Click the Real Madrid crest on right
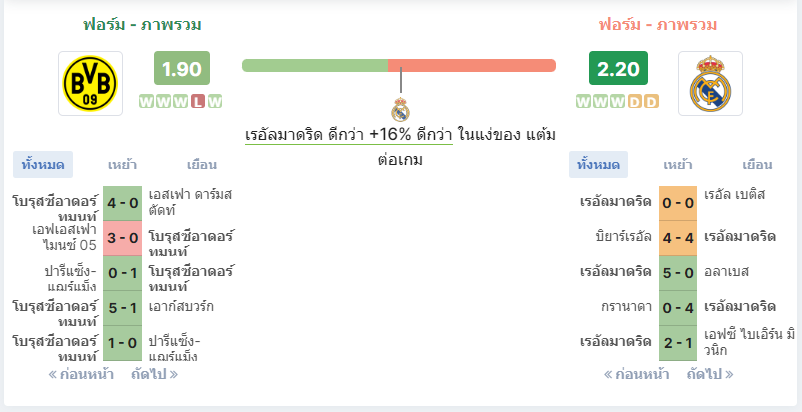802x412 pixels. click(710, 83)
